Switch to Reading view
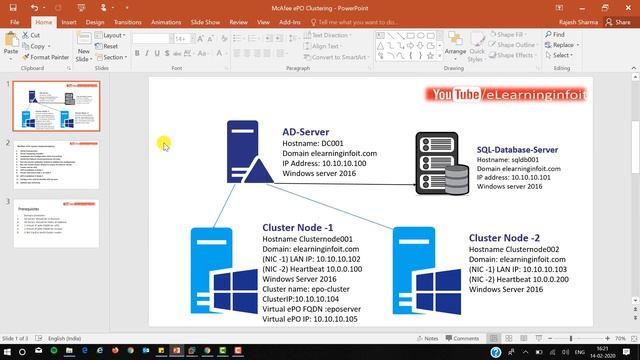The image size is (640, 360). [524, 338]
